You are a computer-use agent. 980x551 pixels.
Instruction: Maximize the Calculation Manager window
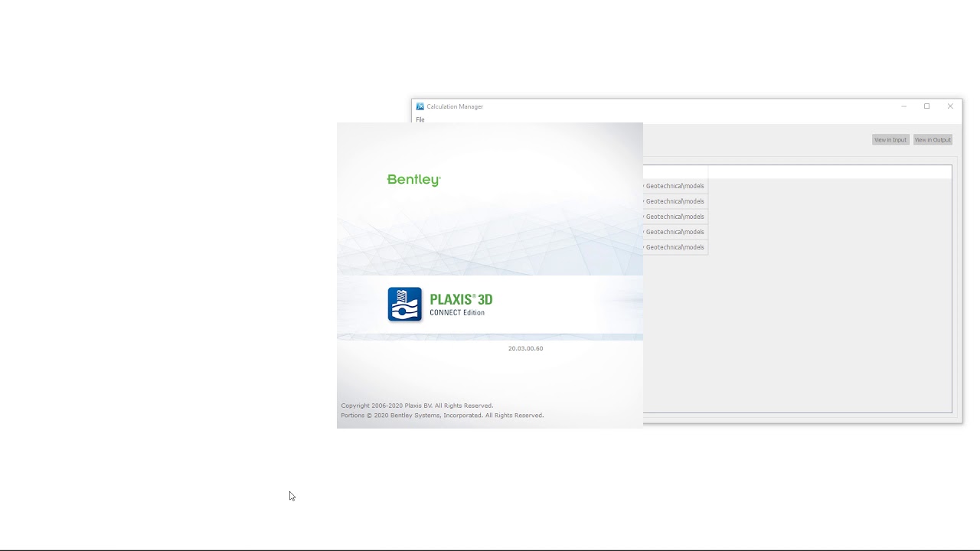[x=927, y=106]
